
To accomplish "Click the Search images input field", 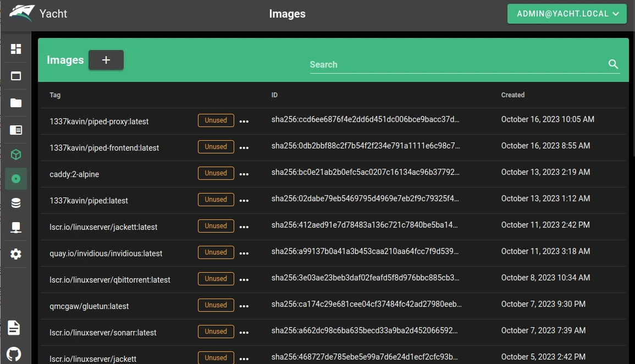I will (456, 64).
